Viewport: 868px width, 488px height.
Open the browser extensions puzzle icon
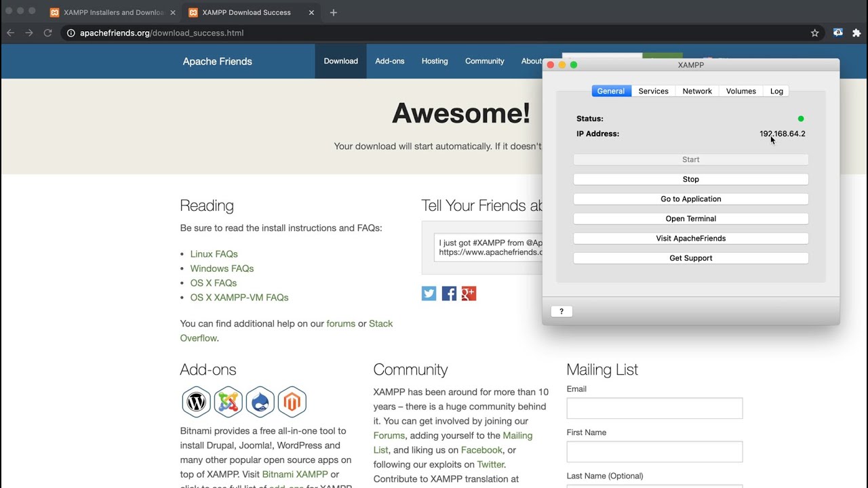(856, 33)
